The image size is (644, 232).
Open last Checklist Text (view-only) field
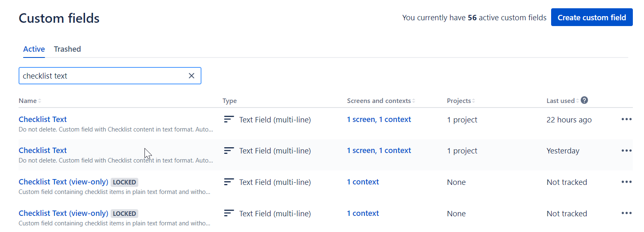(63, 213)
